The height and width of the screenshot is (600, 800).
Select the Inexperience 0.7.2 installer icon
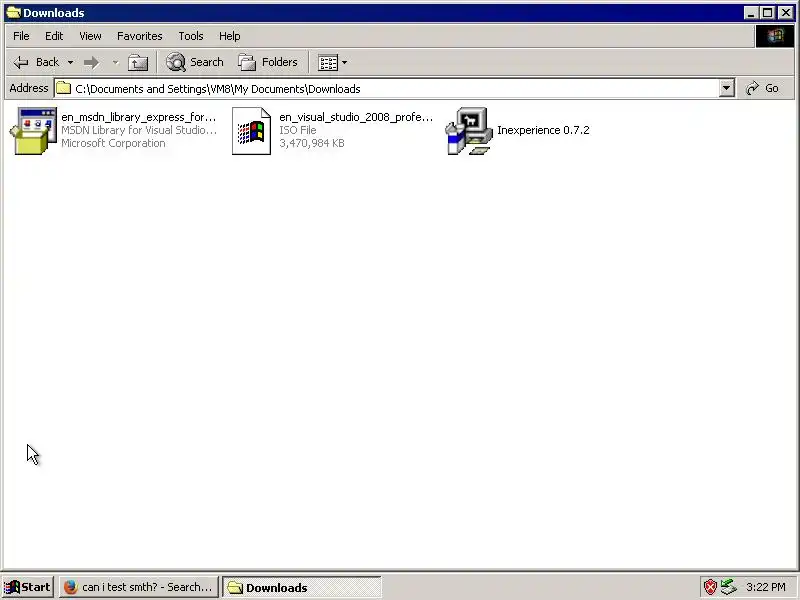tap(468, 131)
